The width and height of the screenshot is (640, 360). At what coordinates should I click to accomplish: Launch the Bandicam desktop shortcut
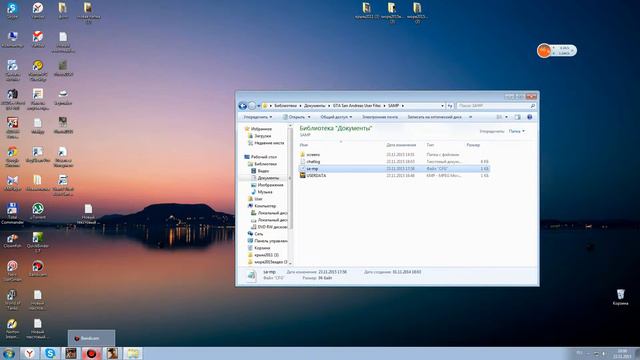pos(38,269)
